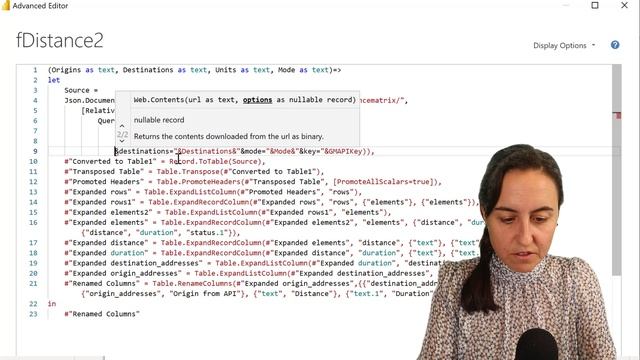640x360 pixels.
Task: Click the vertical scrollbar of the code editor
Action: pyautogui.click(x=617, y=169)
